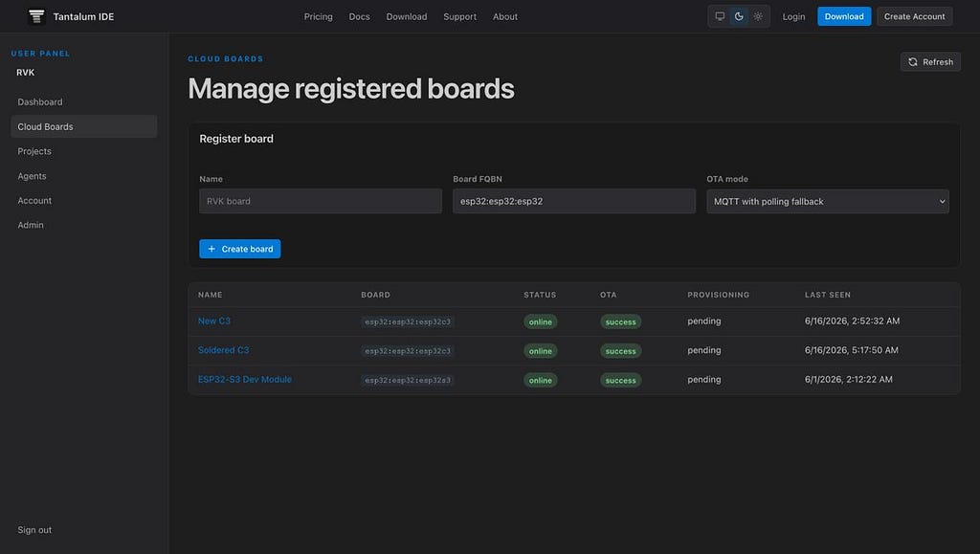Switch to system theme monitor icon
This screenshot has height=554, width=980.
tap(720, 16)
